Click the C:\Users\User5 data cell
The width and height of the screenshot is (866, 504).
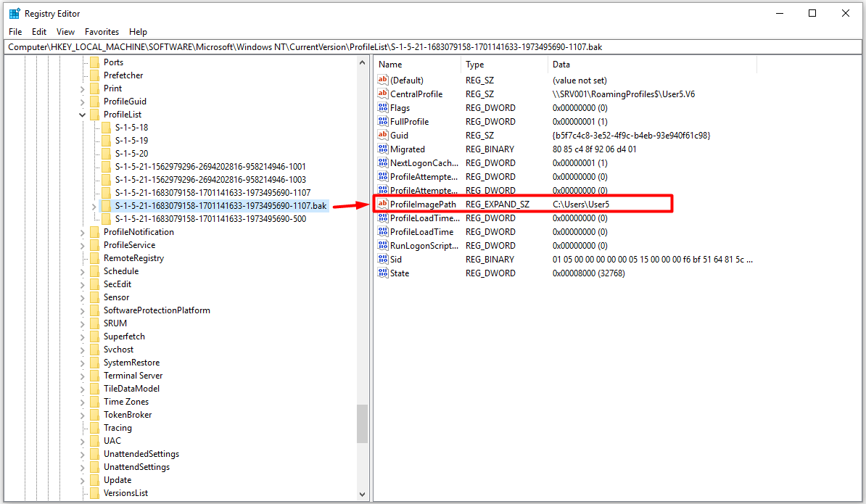(x=581, y=205)
